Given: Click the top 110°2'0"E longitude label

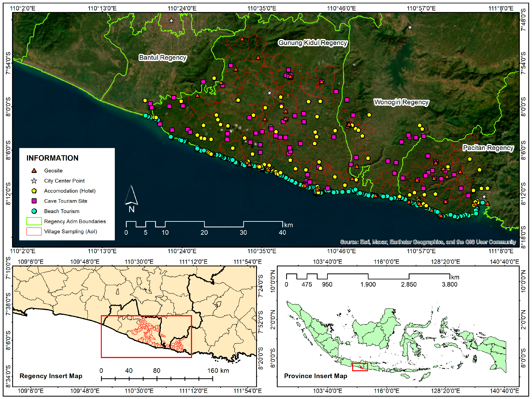Looking at the screenshot, I should coord(23,8).
